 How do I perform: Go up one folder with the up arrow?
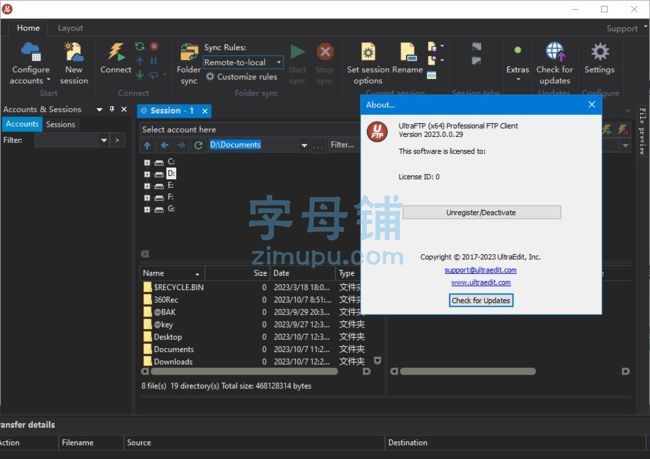(x=147, y=145)
